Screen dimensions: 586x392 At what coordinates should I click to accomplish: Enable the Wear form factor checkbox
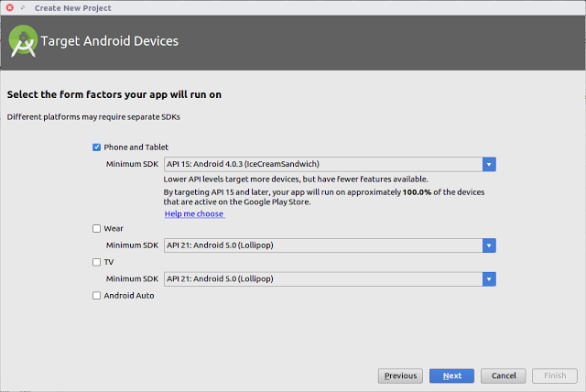pos(96,228)
